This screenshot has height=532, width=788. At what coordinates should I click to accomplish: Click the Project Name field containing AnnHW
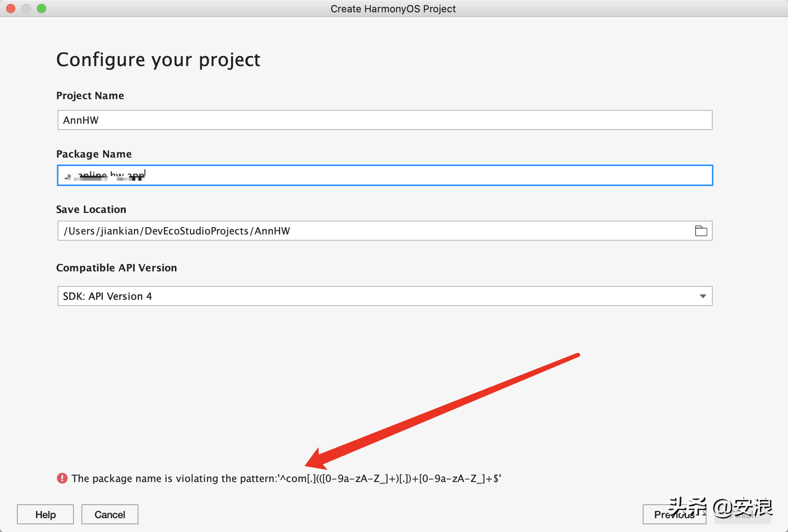pyautogui.click(x=384, y=120)
